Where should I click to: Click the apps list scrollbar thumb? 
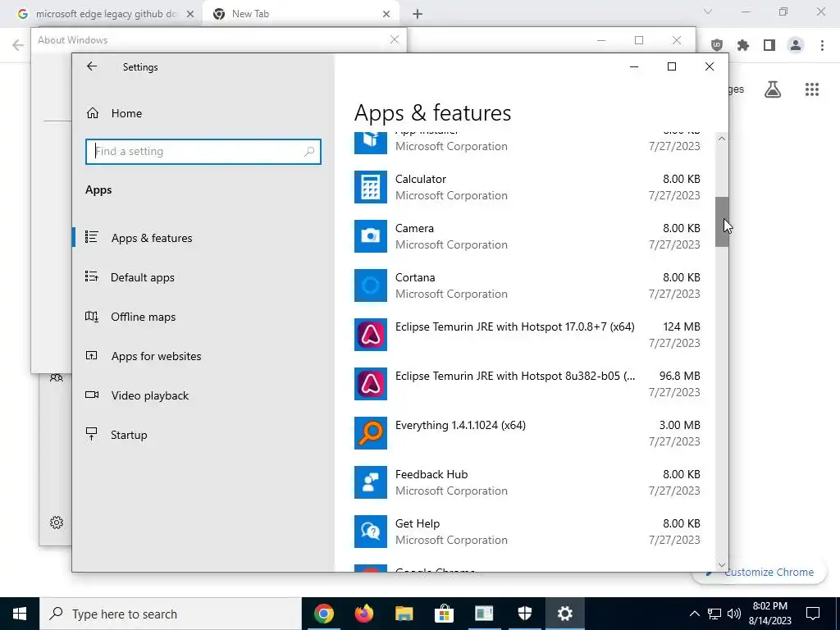tap(722, 221)
